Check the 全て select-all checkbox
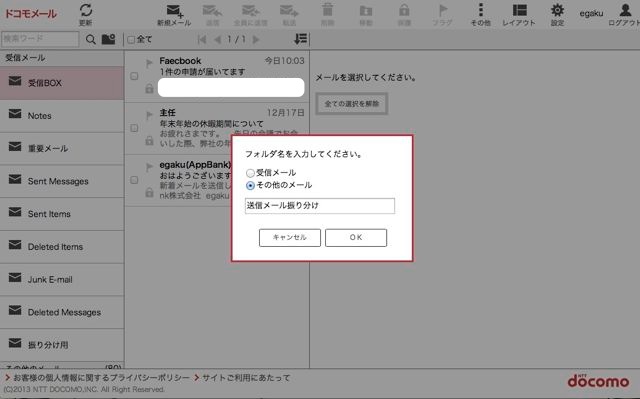Screen dimensions: 640x399 [x=131, y=40]
